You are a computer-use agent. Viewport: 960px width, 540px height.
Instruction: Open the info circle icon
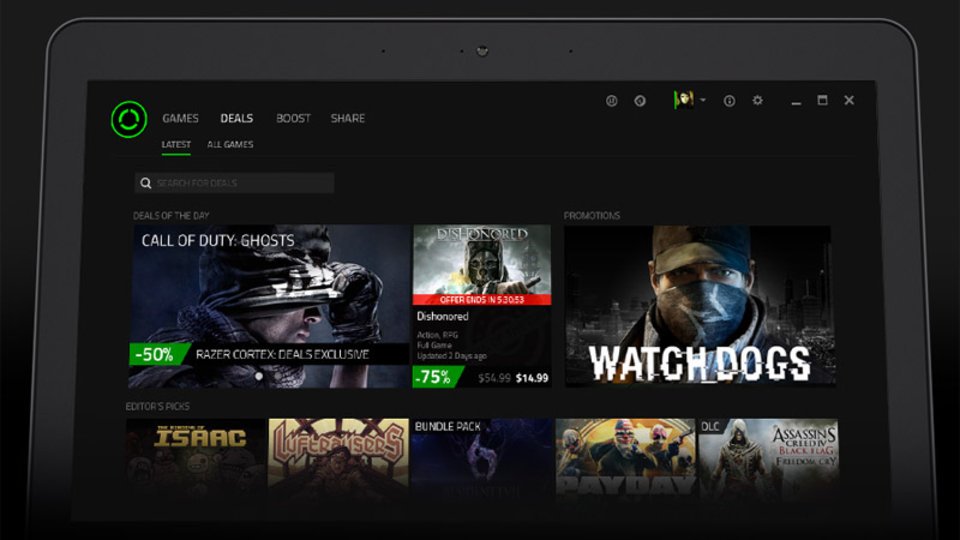point(729,101)
